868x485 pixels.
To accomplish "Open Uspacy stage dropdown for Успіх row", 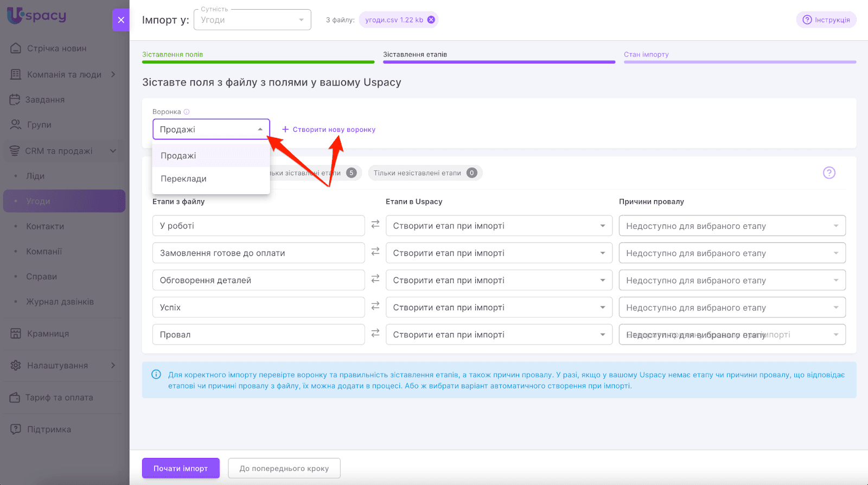I will pos(499,308).
